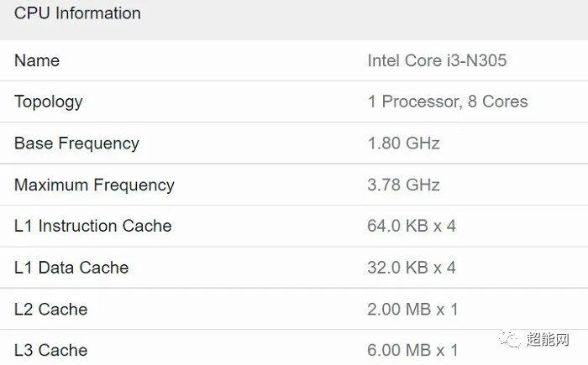Click the Topology label

click(49, 102)
